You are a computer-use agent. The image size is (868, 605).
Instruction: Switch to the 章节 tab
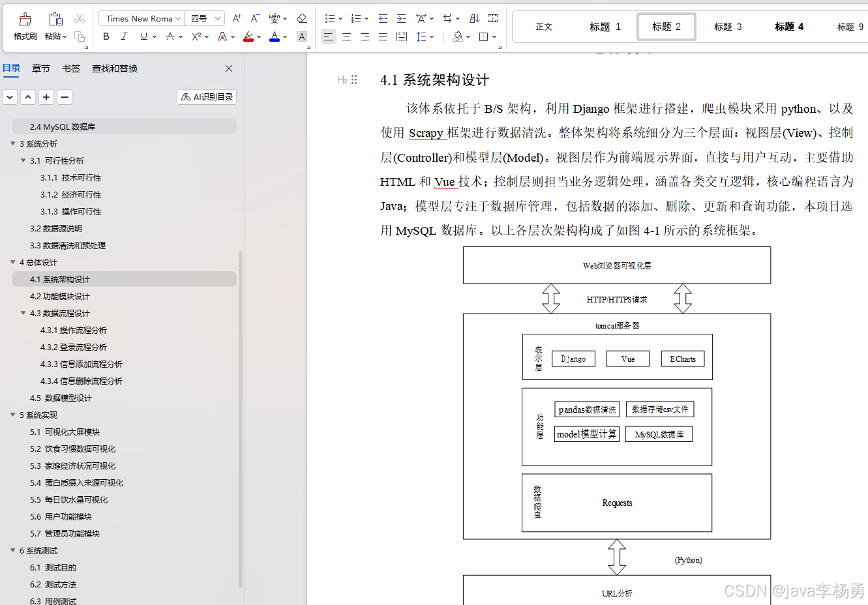(41, 68)
